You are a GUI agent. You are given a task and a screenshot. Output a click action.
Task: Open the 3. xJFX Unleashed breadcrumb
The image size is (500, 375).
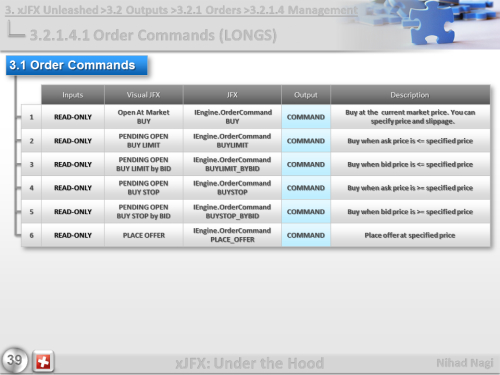click(x=52, y=10)
